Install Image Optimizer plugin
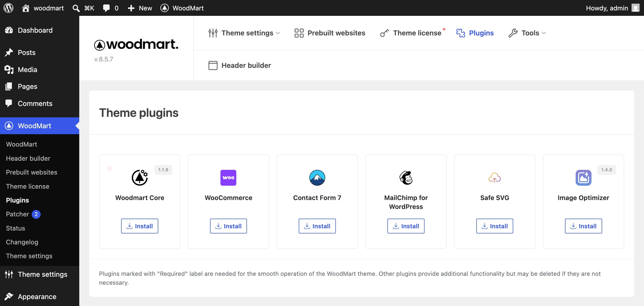 [x=583, y=226]
